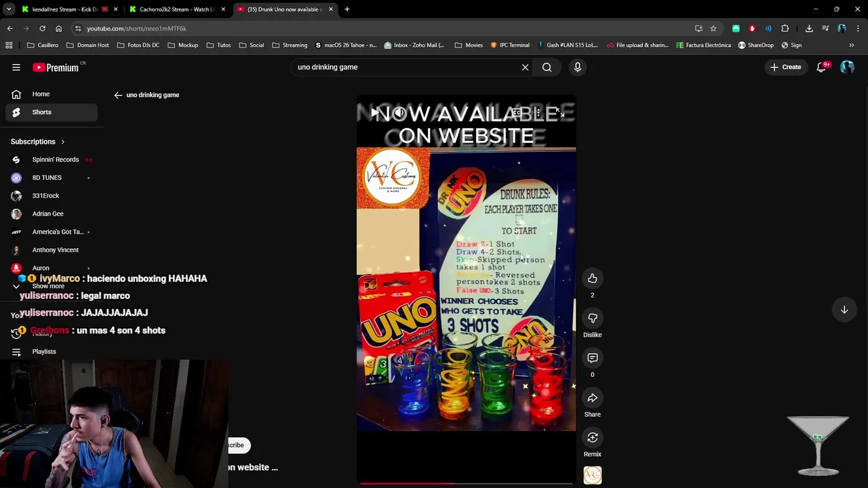The width and height of the screenshot is (868, 488).
Task: Close the Cachorro2k2 Stream tab
Action: pos(223,9)
